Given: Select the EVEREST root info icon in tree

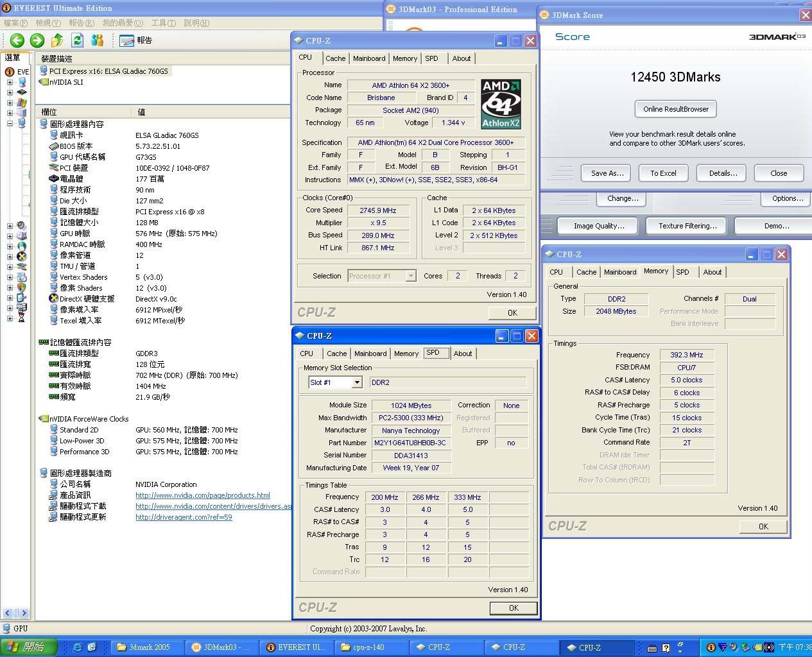Looking at the screenshot, I should (x=10, y=72).
